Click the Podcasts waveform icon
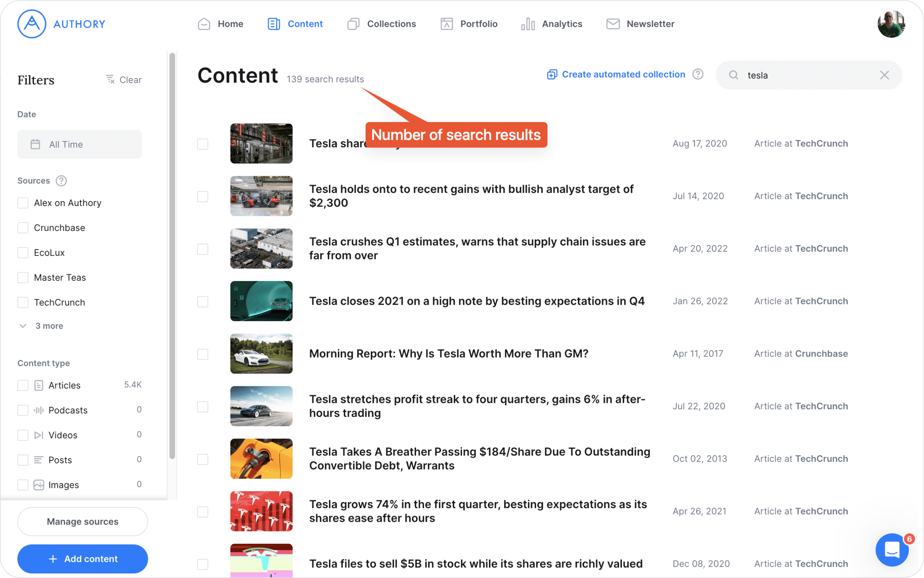 [x=39, y=410]
